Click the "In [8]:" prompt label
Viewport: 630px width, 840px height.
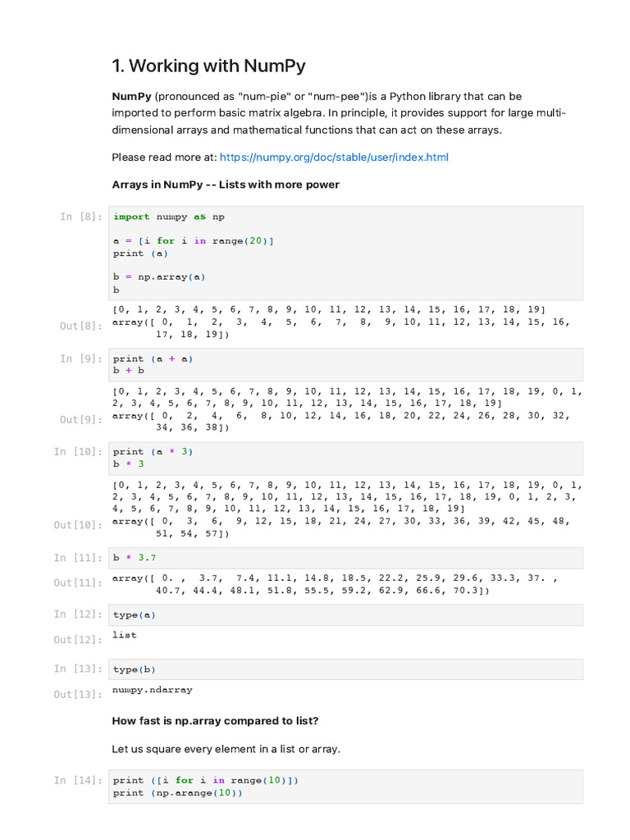(x=81, y=217)
